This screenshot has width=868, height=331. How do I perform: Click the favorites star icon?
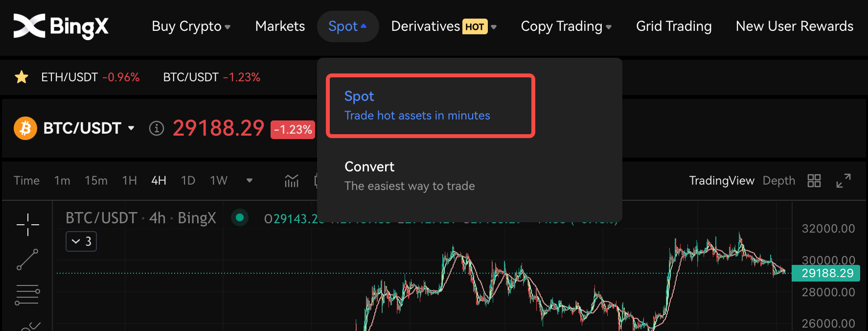pyautogui.click(x=22, y=77)
